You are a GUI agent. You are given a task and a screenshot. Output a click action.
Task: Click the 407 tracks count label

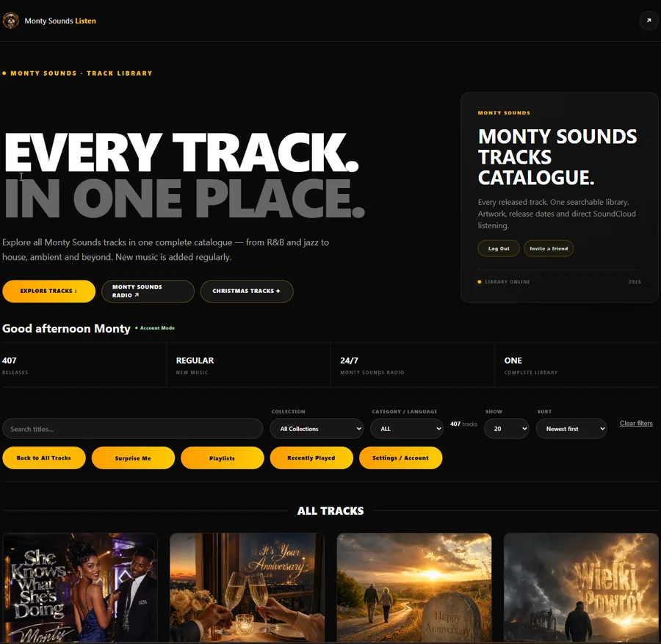463,424
